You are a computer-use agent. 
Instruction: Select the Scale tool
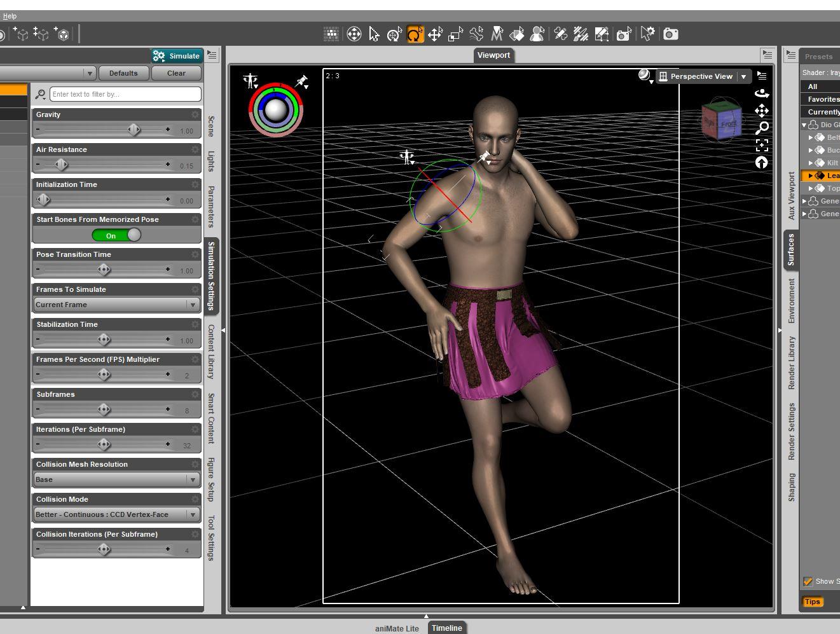tap(455, 34)
